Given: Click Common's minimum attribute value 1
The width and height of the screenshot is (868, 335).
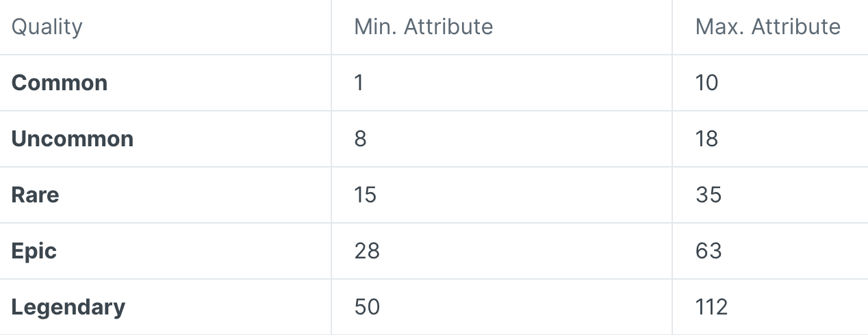Looking at the screenshot, I should point(359,83).
